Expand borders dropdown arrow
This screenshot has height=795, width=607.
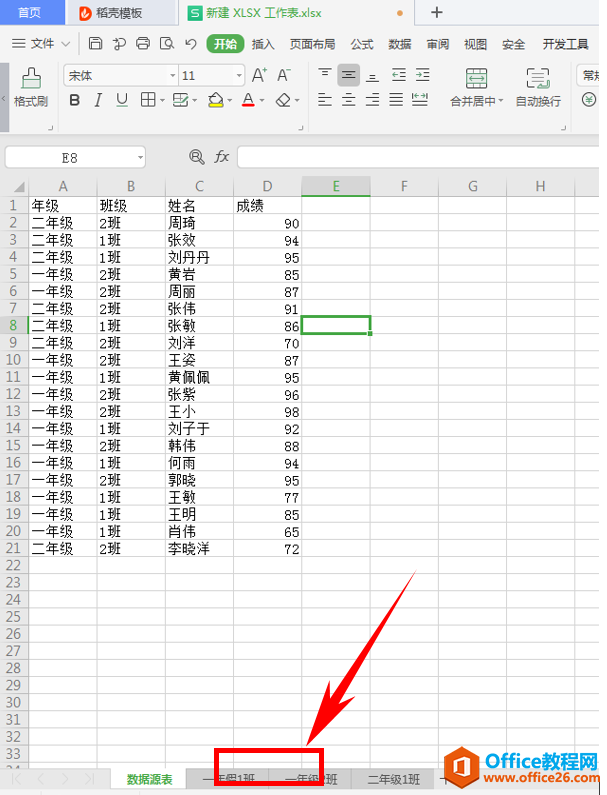(x=162, y=100)
